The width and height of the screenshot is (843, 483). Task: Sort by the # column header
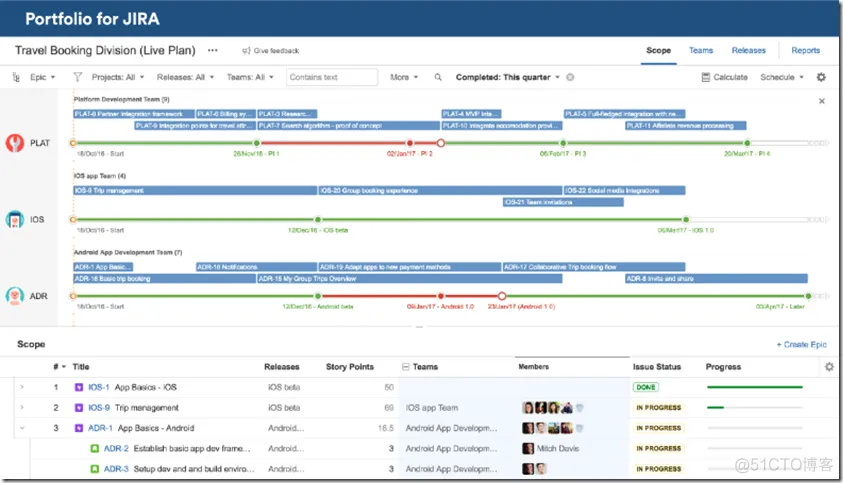click(x=59, y=367)
